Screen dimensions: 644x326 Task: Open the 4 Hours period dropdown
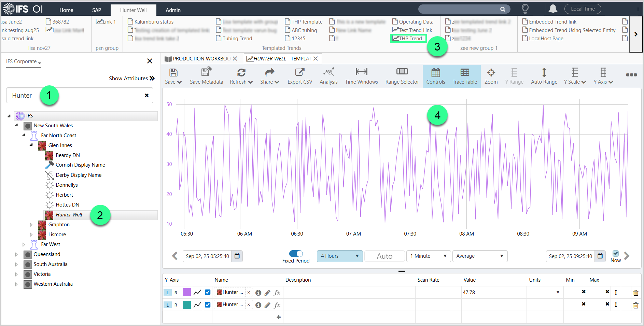(339, 256)
